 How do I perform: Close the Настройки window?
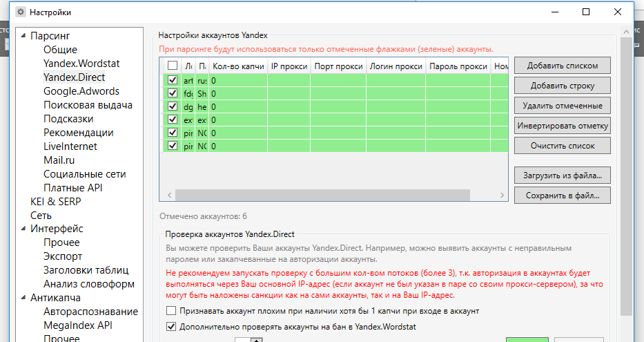(x=617, y=12)
